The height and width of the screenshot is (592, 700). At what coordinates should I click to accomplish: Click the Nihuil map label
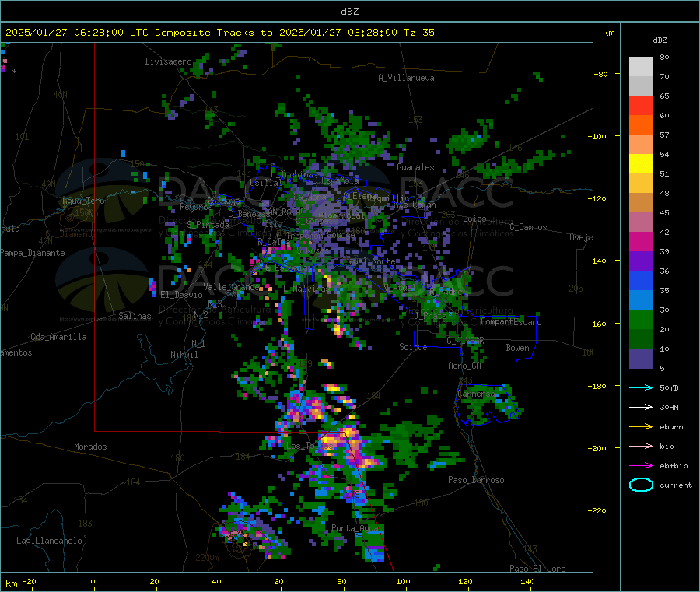point(184,355)
